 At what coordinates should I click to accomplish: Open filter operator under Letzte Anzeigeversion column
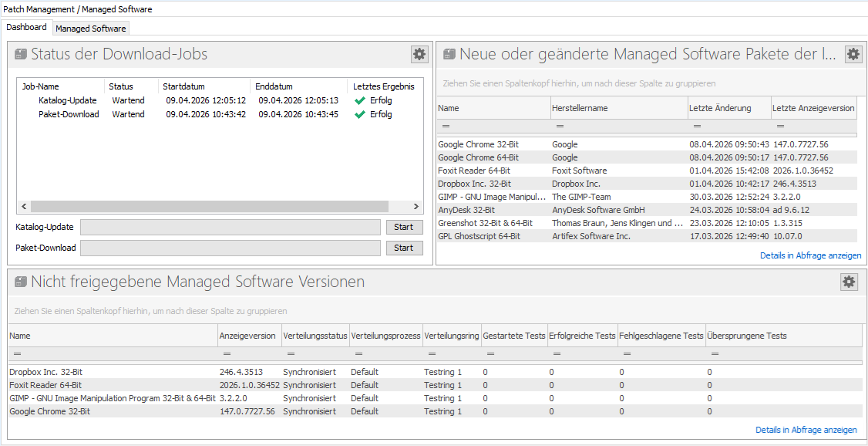coord(781,127)
